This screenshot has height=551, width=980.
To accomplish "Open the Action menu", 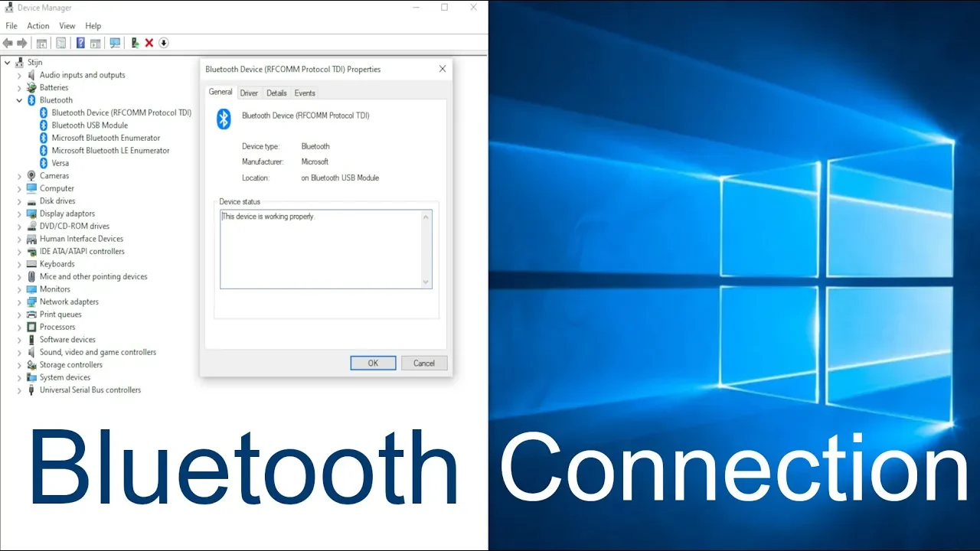I will [38, 26].
